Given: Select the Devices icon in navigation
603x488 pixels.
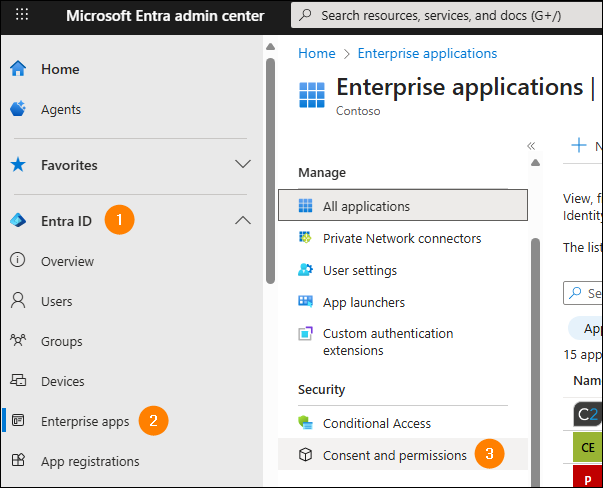Looking at the screenshot, I should 17,381.
